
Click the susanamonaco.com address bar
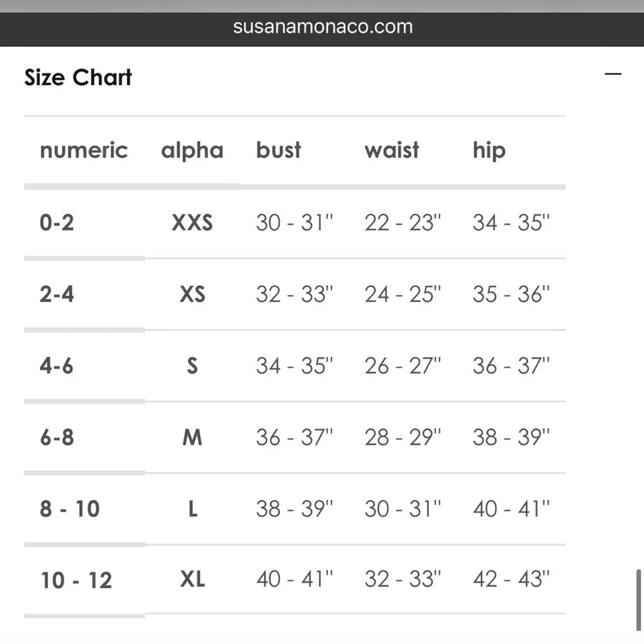(323, 27)
